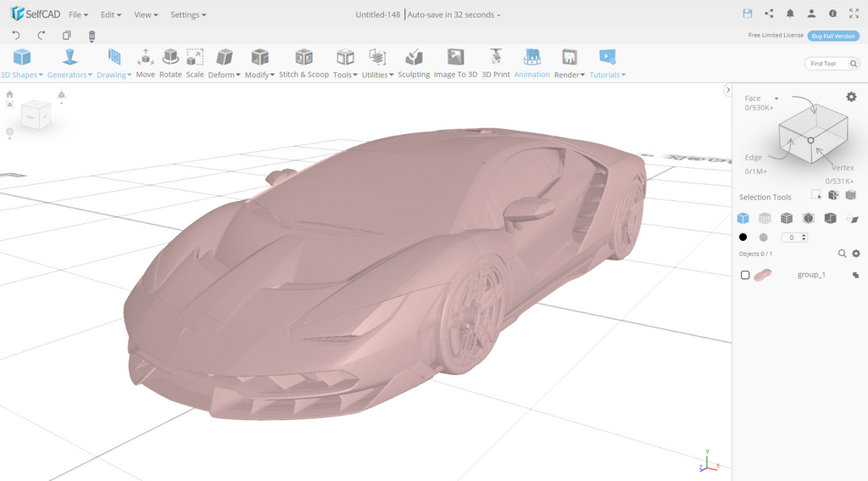Pick the black color swatch
The image size is (868, 481).
pos(743,238)
